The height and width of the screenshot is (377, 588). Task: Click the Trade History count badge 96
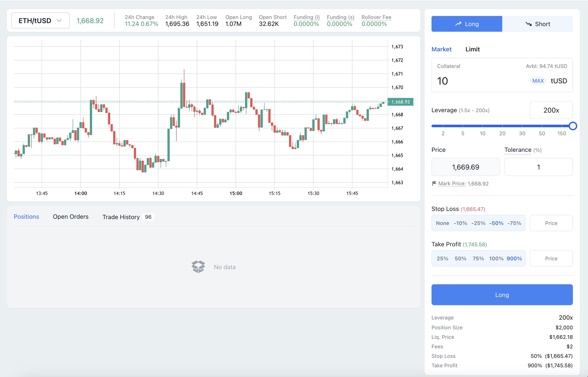pos(148,217)
